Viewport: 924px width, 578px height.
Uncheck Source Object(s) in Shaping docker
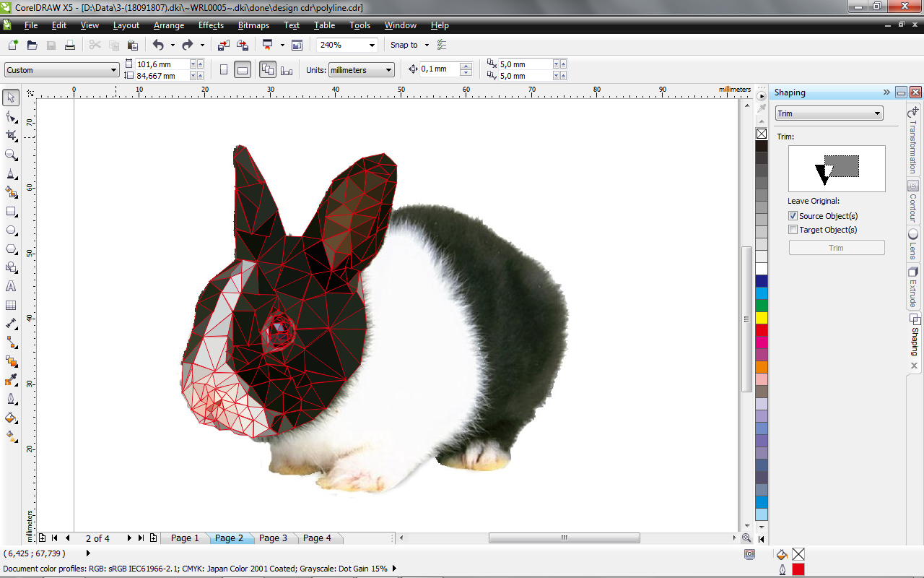(793, 215)
